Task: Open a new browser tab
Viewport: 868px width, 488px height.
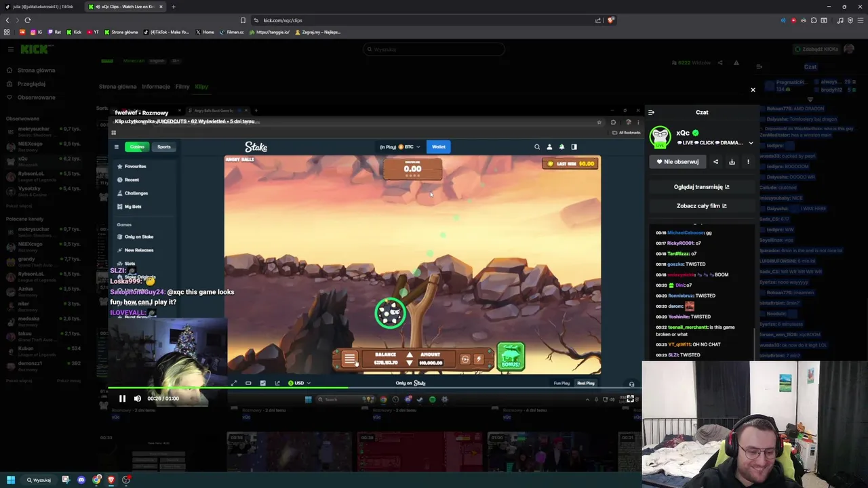Action: [x=174, y=7]
